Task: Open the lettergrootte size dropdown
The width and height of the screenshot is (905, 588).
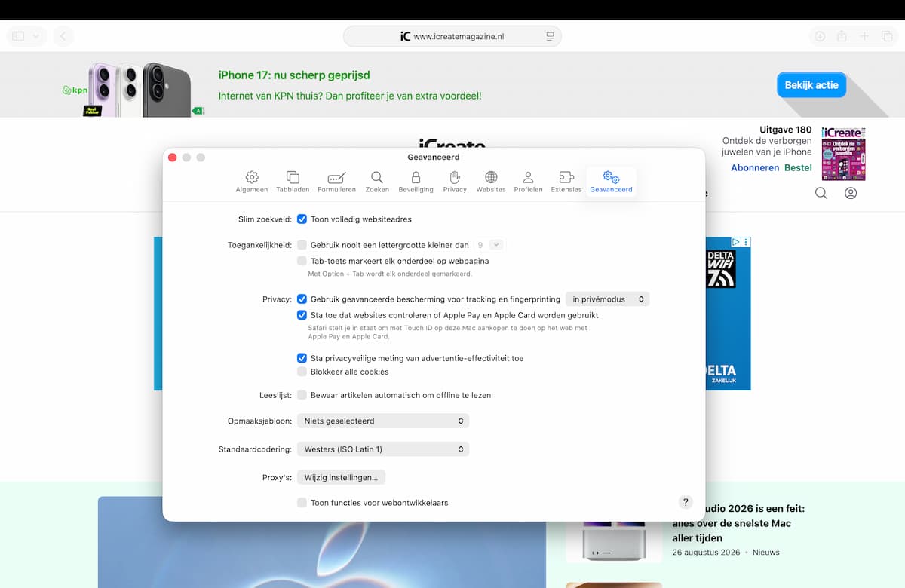Action: pos(489,245)
